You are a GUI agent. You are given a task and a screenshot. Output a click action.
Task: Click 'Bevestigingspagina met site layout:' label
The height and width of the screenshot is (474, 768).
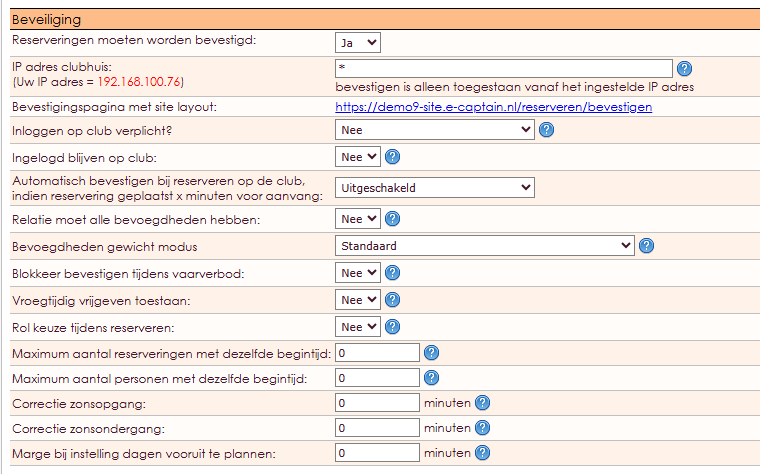tap(114, 107)
